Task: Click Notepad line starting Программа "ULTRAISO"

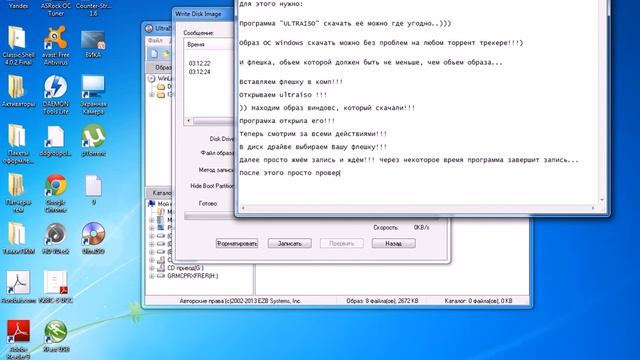Action: (345, 24)
